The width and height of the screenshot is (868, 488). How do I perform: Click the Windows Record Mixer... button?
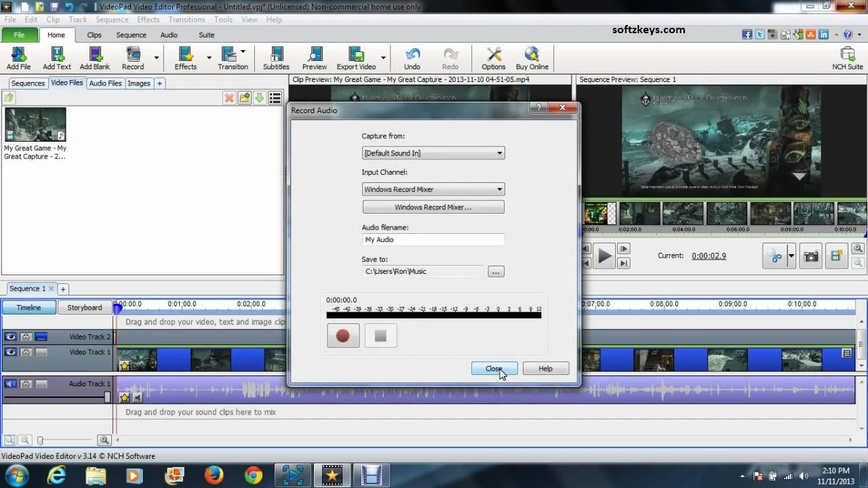(433, 207)
